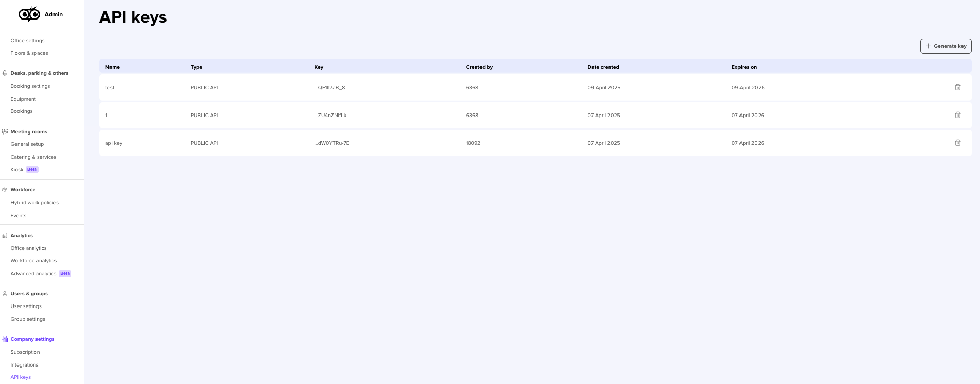Click the Analytics bar chart icon
The width and height of the screenshot is (980, 384).
click(x=5, y=236)
